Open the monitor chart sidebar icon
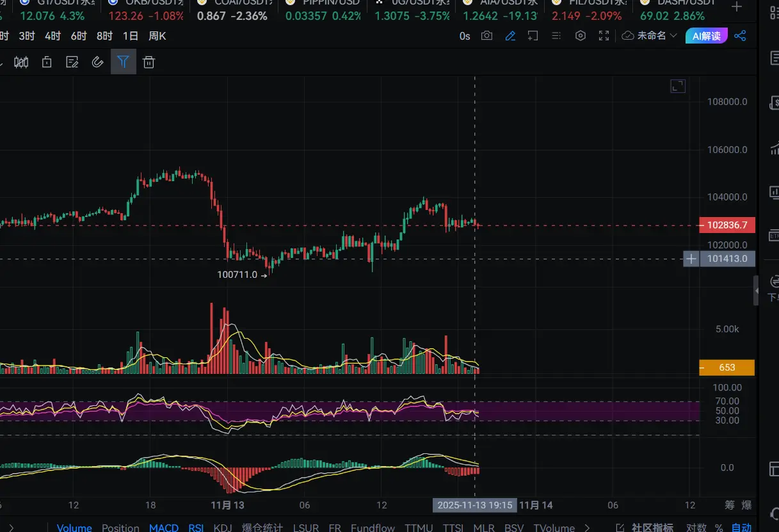Screen dimensions: 779x532 click(x=774, y=193)
